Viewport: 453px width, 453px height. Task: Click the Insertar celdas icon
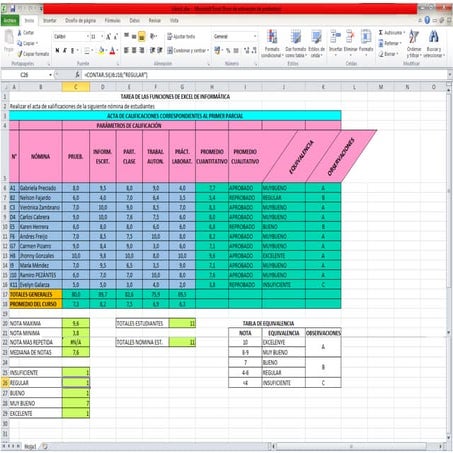(335, 36)
